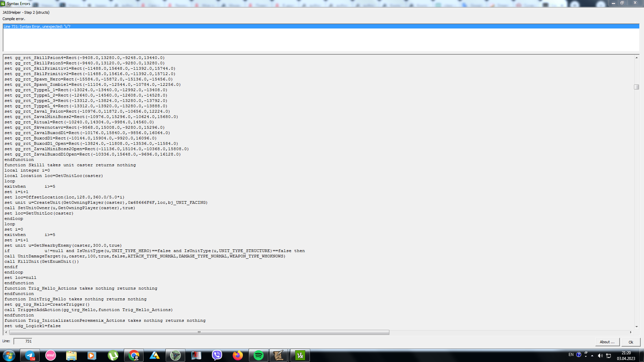Viewport: 644px width, 362px height.
Task: Click the horizontal scrollbar thumb
Action: click(199, 332)
